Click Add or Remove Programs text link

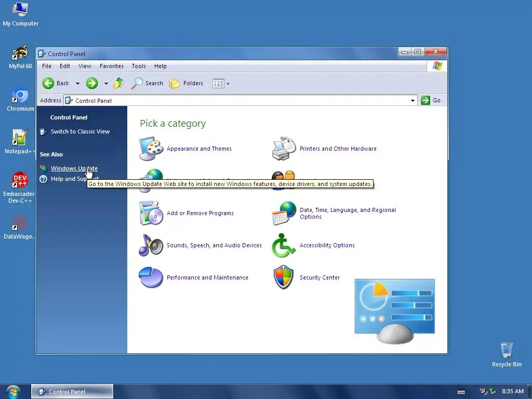tap(200, 213)
